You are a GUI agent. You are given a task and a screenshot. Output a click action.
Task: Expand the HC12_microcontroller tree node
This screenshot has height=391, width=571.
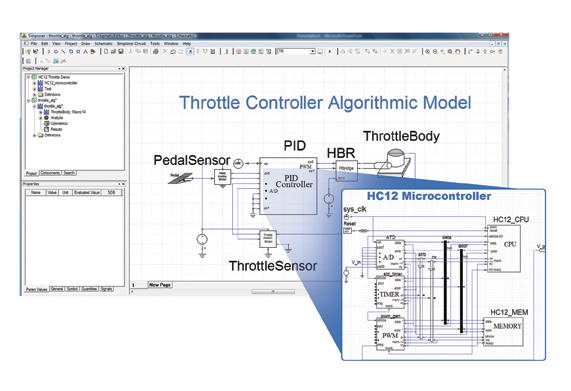35,83
